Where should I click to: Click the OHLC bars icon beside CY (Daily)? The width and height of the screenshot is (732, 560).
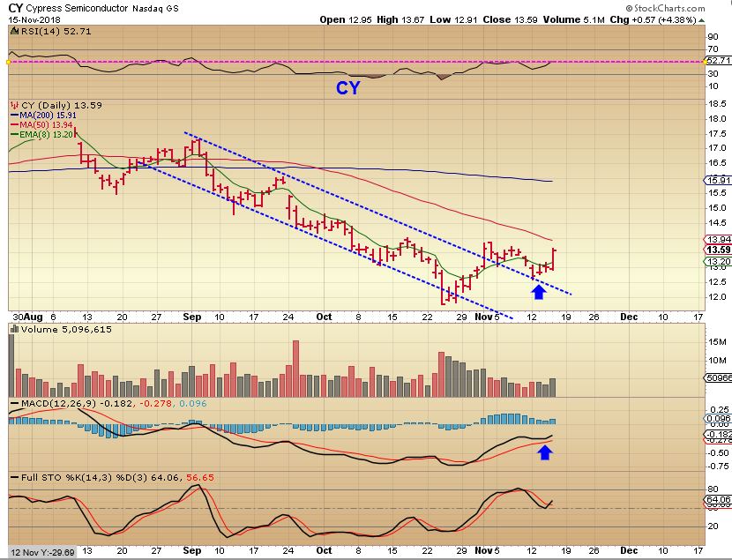point(14,106)
